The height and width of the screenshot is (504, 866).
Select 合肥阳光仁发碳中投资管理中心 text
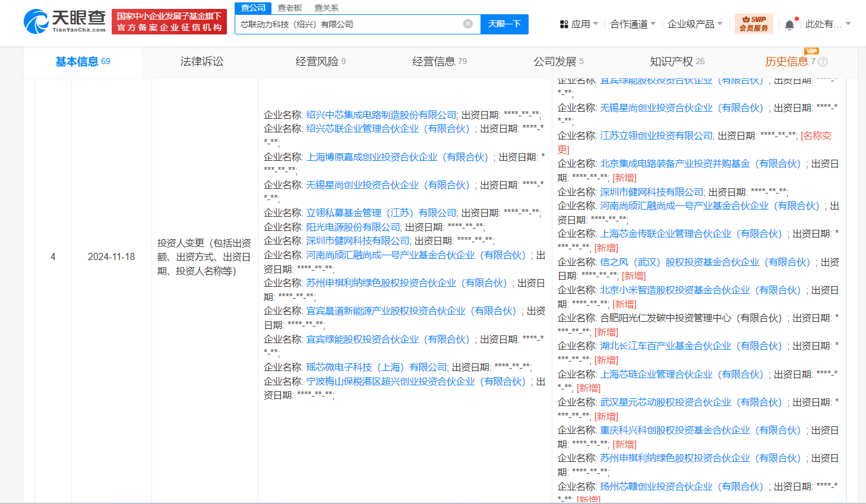point(694,318)
